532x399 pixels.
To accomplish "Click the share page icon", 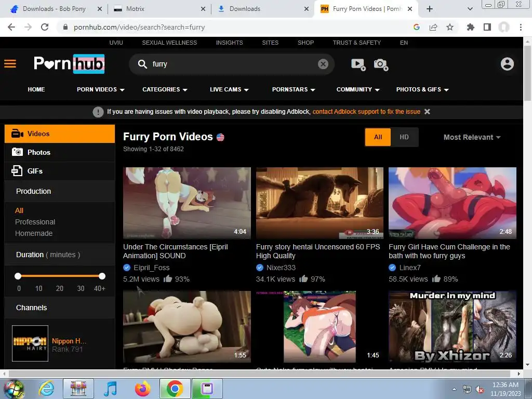I will pyautogui.click(x=433, y=27).
